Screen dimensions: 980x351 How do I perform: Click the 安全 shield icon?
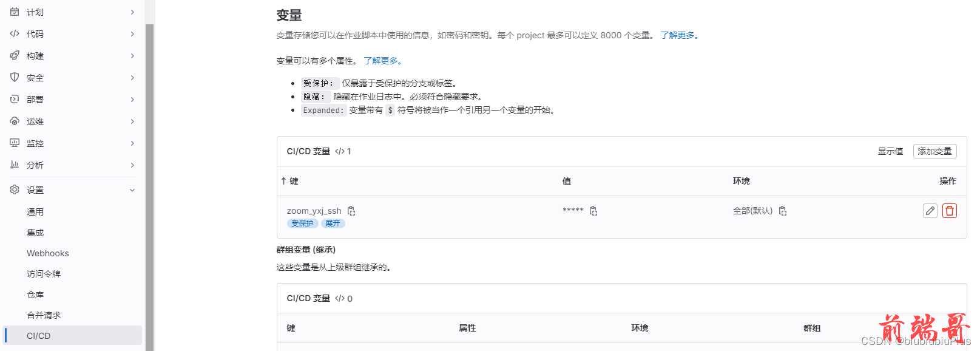(15, 77)
